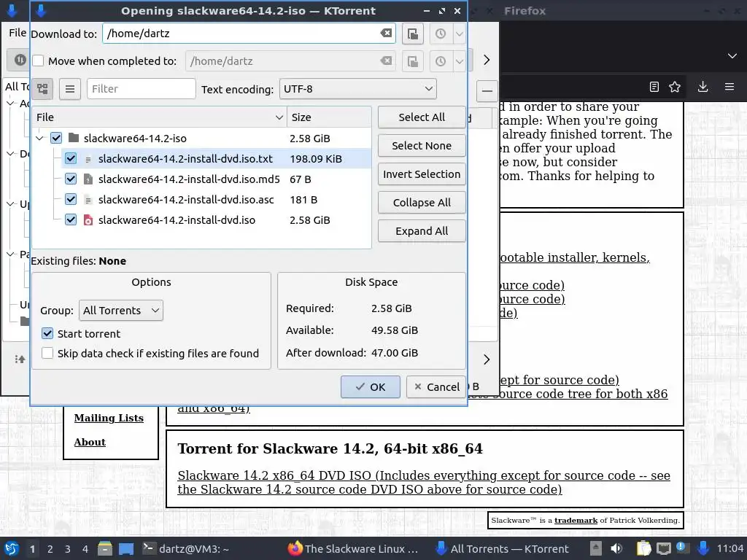Image resolution: width=747 pixels, height=560 pixels.
Task: Expand KTorrent toolbar overflow chevron
Action: pos(487,60)
